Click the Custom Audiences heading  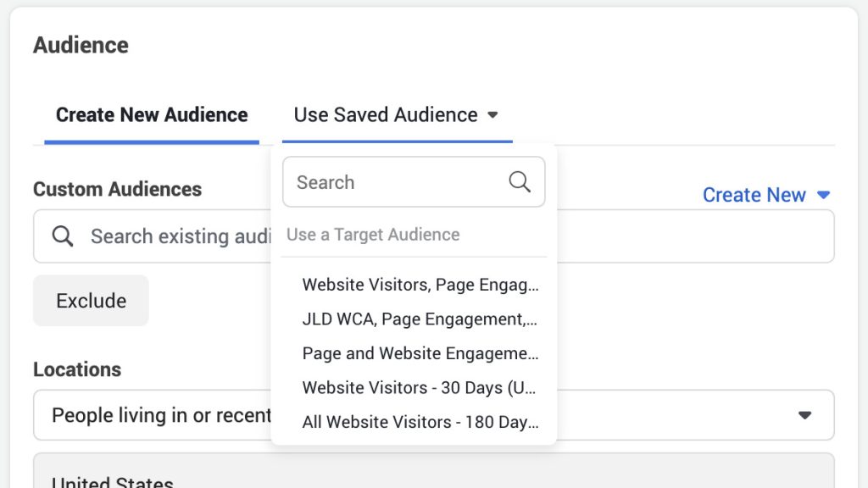click(117, 189)
